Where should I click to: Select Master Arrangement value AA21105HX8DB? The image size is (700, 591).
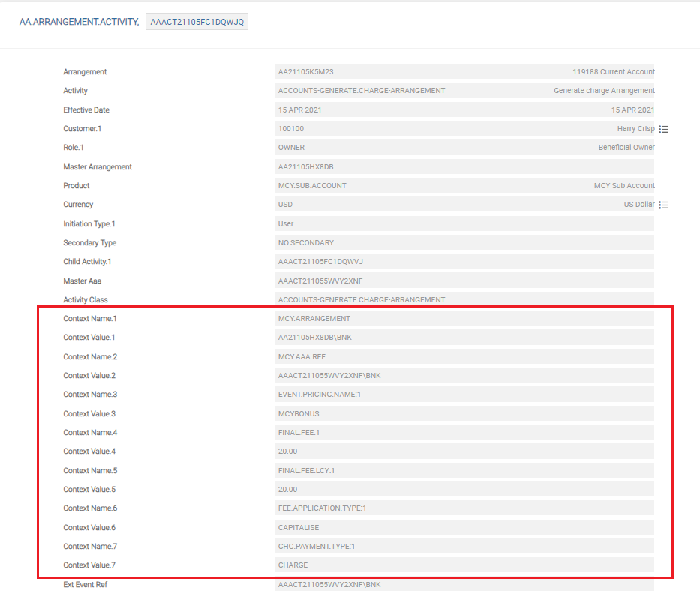[306, 167]
